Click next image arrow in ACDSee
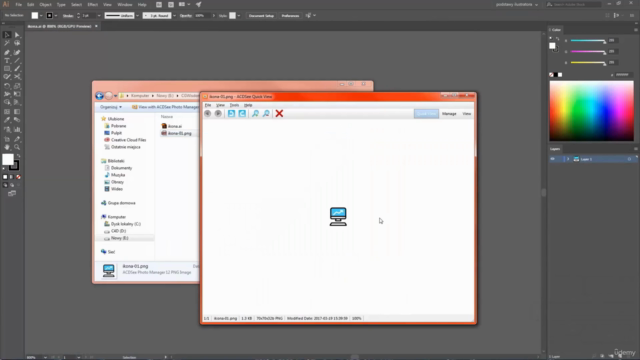The height and width of the screenshot is (360, 640). 218,113
